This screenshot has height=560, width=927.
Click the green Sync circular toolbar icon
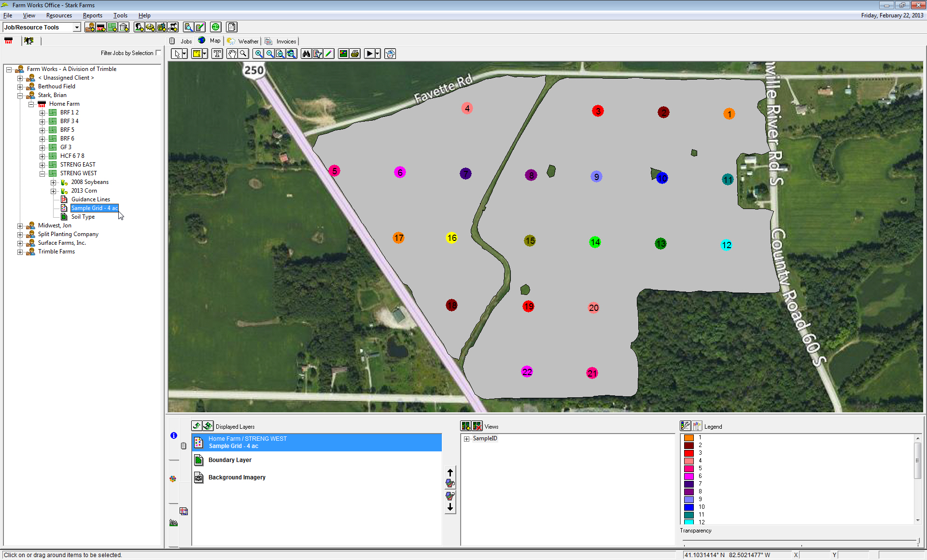216,27
